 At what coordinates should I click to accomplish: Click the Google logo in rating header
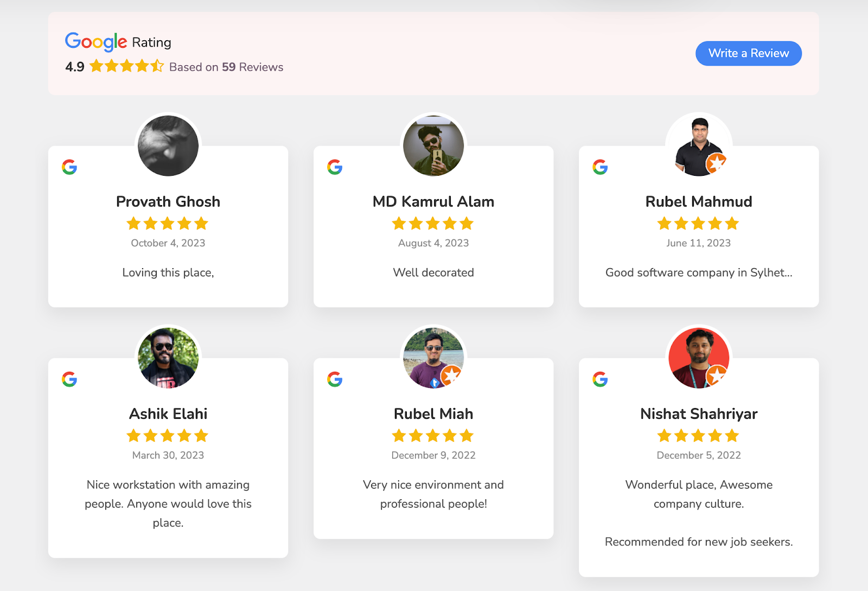tap(96, 42)
